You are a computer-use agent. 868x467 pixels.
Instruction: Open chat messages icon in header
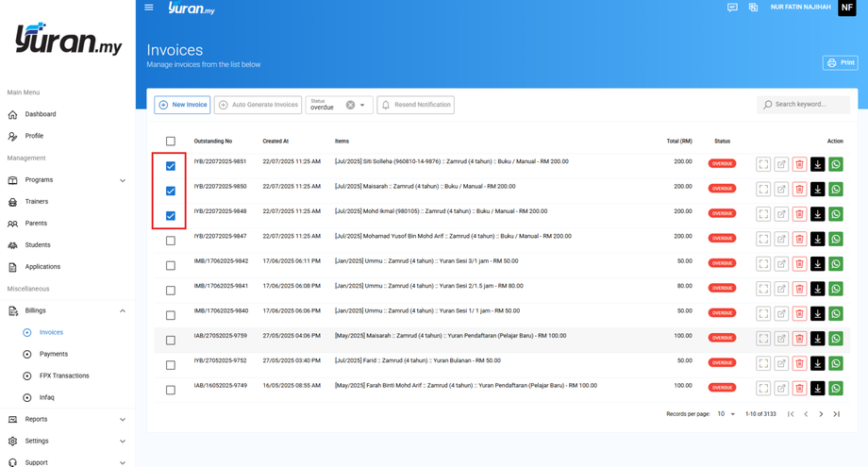pos(732,8)
